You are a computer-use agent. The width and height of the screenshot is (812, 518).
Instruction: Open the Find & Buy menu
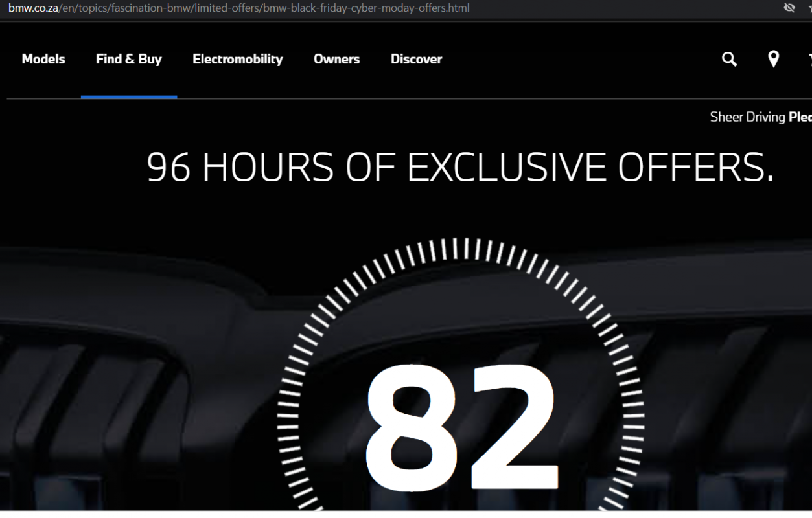[x=129, y=59]
